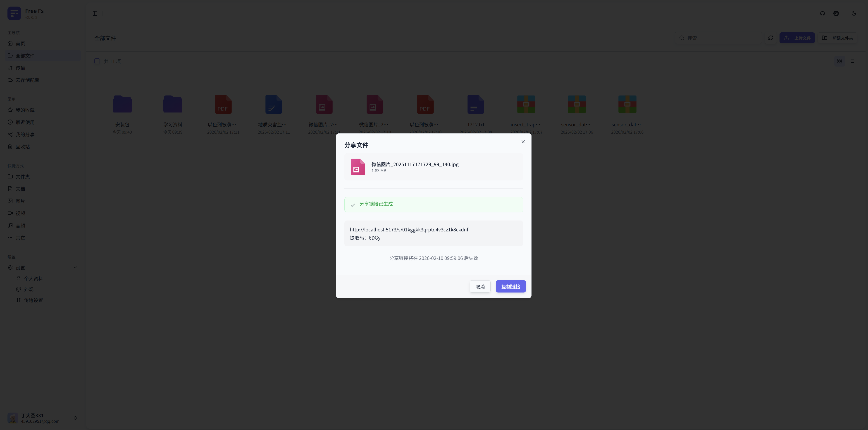This screenshot has height=430, width=868.
Task: Open the GitHub repository icon
Action: (x=822, y=14)
